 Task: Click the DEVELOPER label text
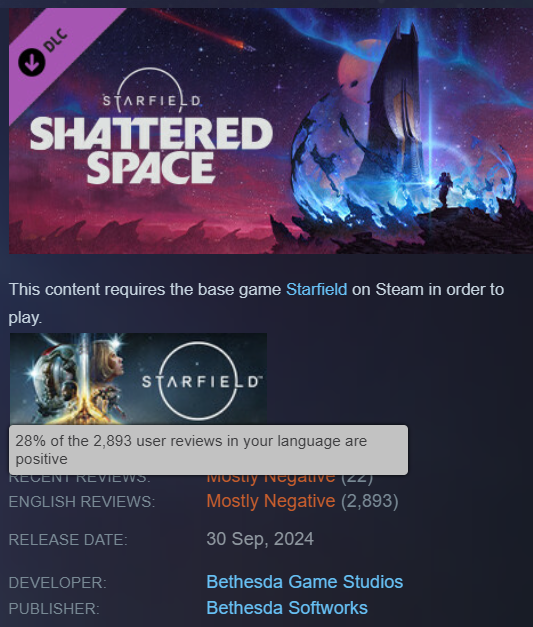[58, 583]
